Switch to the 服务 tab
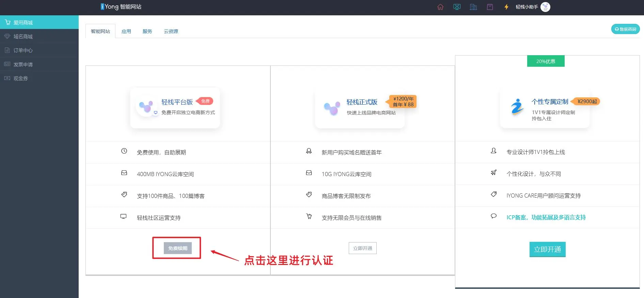 [x=147, y=31]
